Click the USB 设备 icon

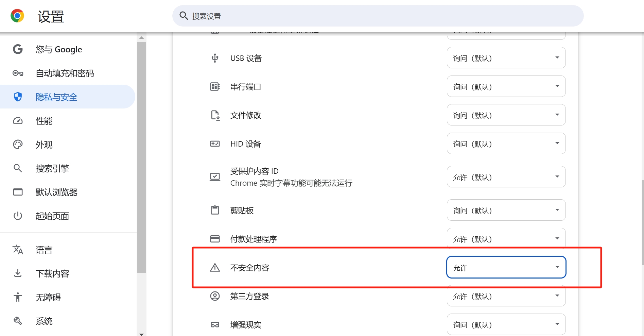pyautogui.click(x=215, y=58)
